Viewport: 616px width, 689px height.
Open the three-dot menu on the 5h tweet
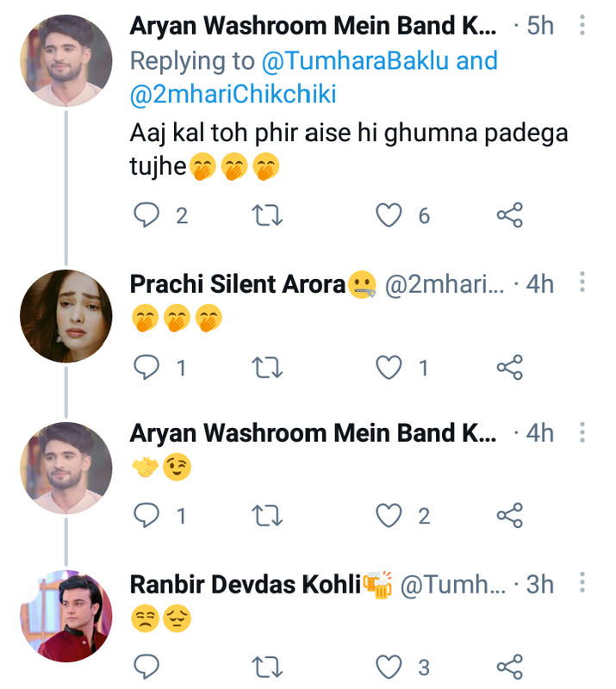tap(582, 26)
